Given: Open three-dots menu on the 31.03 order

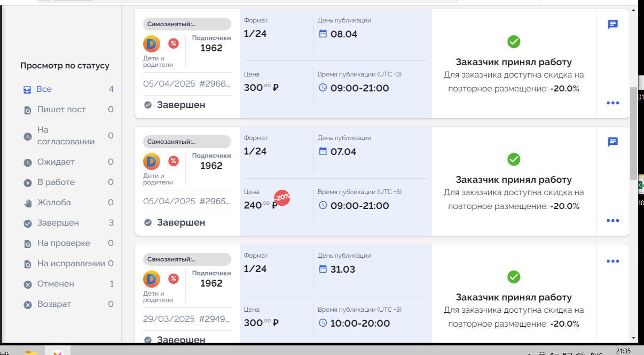Looking at the screenshot, I should pyautogui.click(x=613, y=261).
